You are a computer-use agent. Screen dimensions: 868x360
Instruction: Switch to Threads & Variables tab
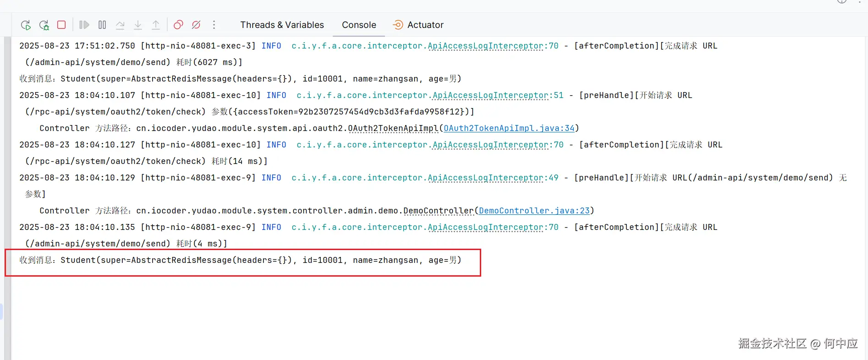coord(282,25)
